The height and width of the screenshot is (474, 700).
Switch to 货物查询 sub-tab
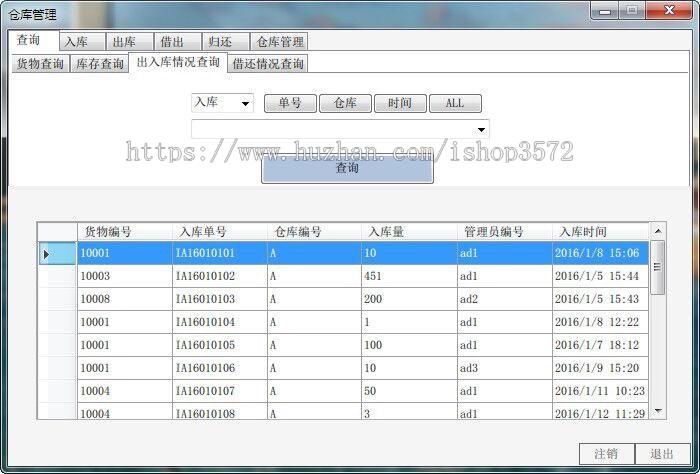(x=40, y=64)
